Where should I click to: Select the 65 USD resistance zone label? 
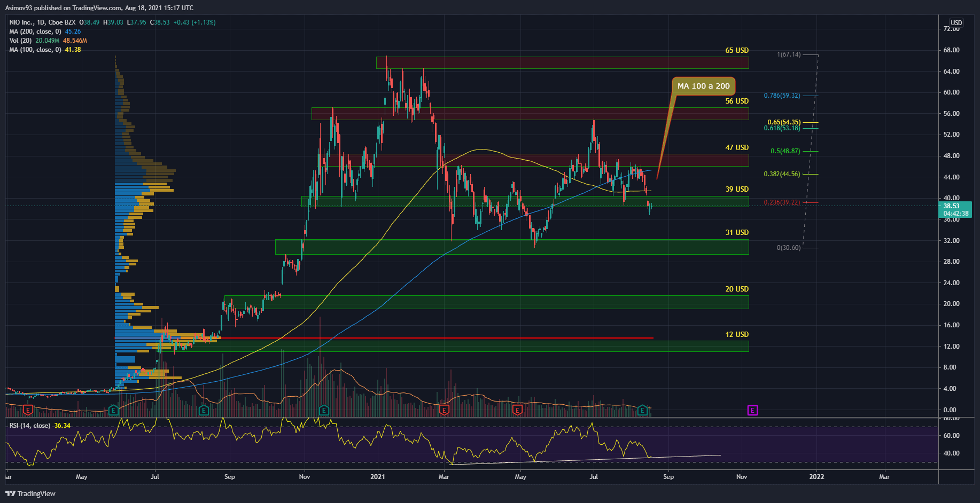[737, 50]
